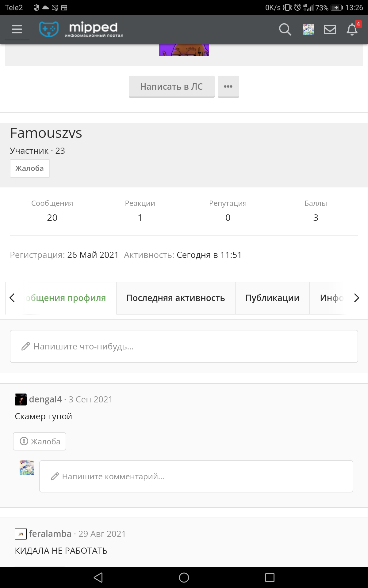Open the search magnifier icon

(x=285, y=29)
